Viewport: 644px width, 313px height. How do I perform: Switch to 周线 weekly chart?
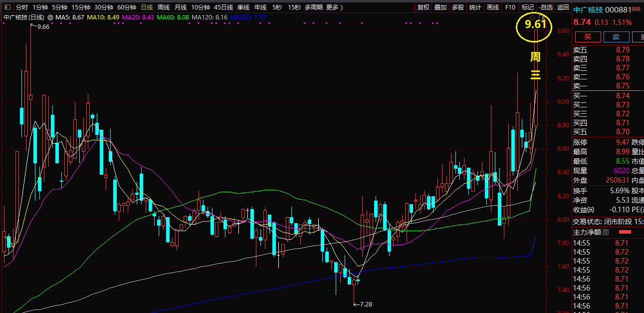(164, 7)
